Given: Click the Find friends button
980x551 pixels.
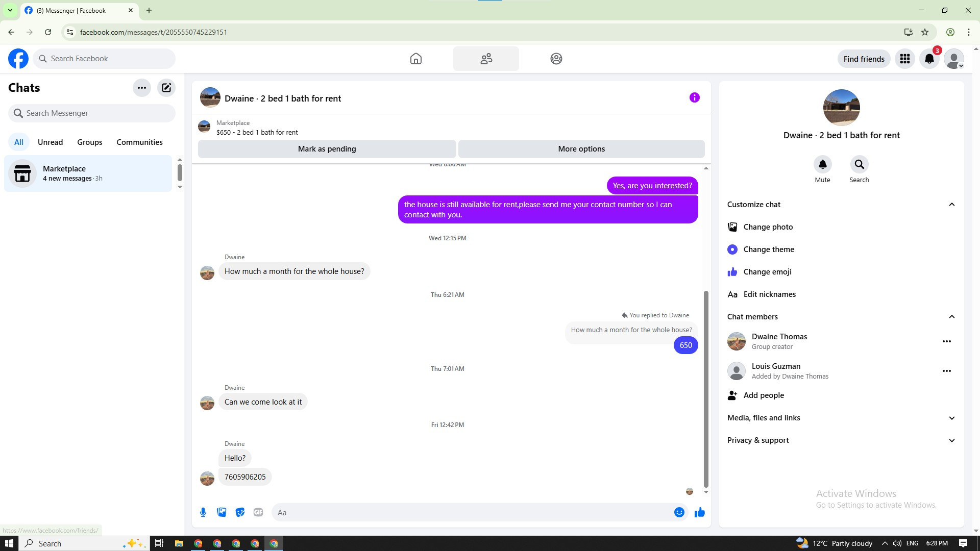Looking at the screenshot, I should click(x=864, y=59).
